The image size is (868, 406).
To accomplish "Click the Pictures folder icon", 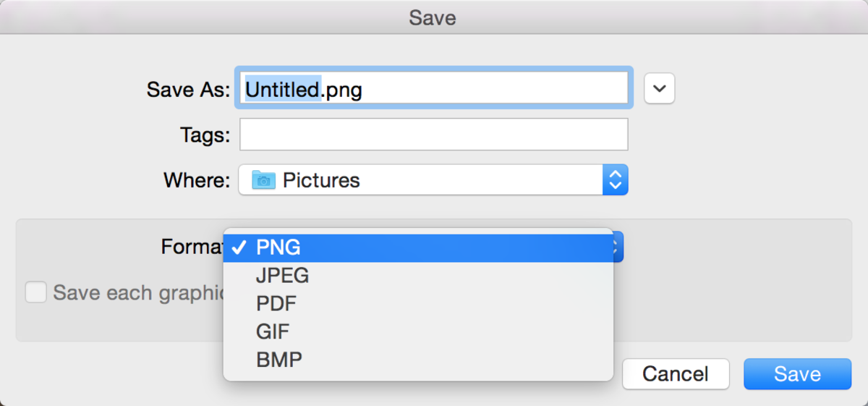I will click(263, 179).
